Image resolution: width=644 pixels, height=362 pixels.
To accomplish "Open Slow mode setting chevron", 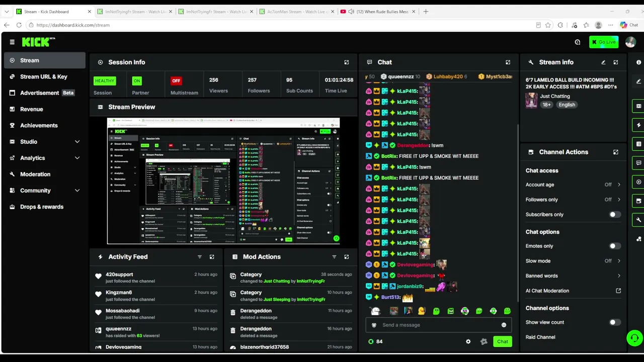I will click(619, 261).
